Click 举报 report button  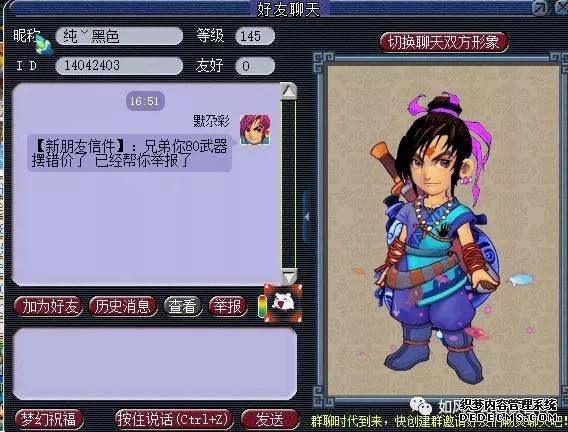[228, 307]
